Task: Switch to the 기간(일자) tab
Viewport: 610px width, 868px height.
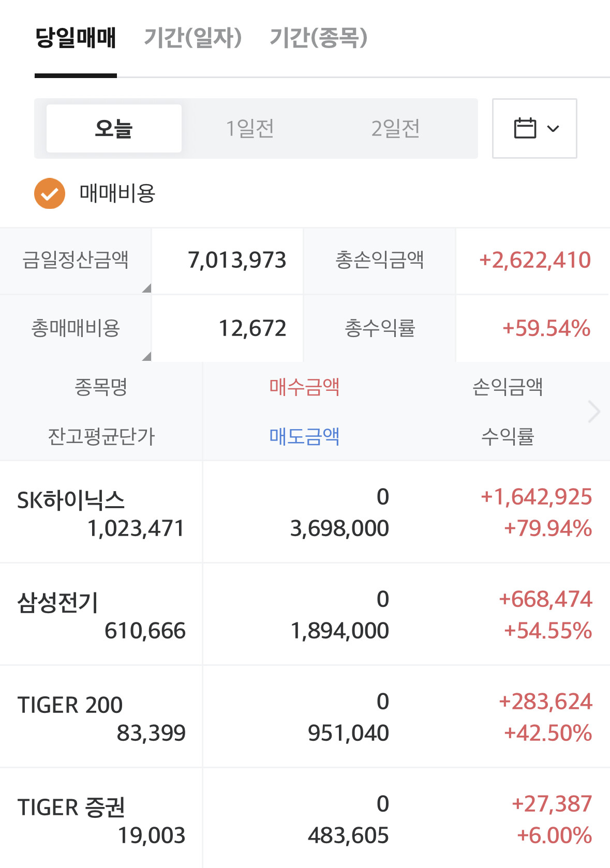Action: click(x=192, y=38)
